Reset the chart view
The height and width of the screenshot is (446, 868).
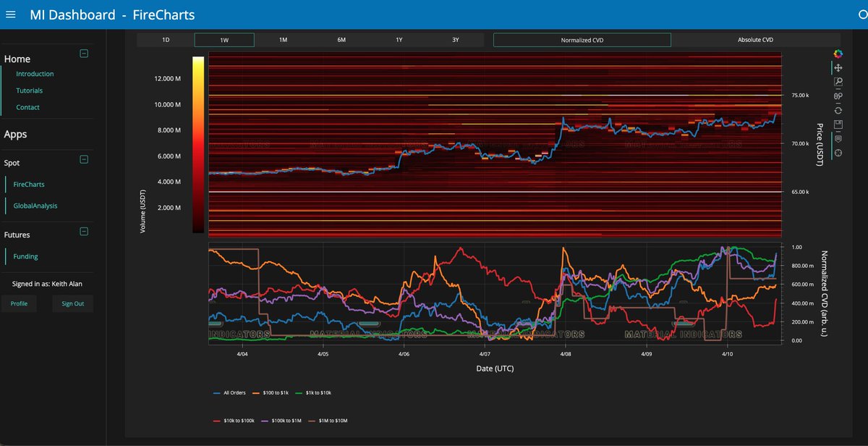(x=838, y=110)
